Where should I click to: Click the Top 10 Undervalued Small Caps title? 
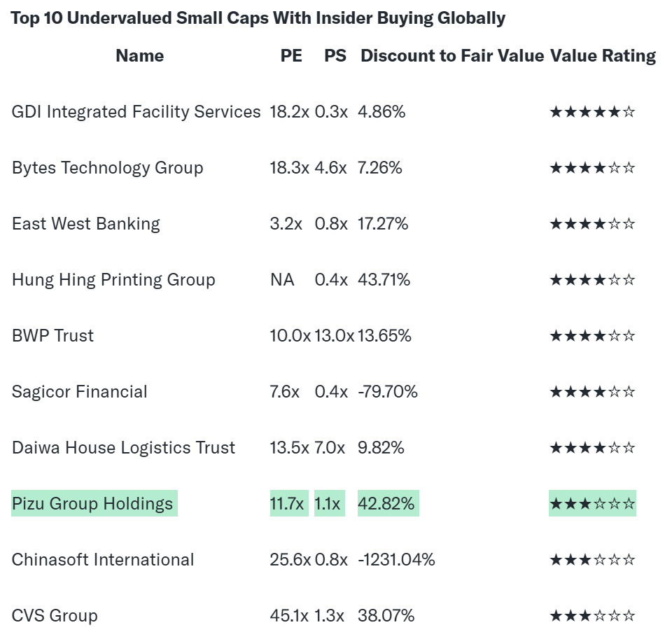(x=258, y=18)
